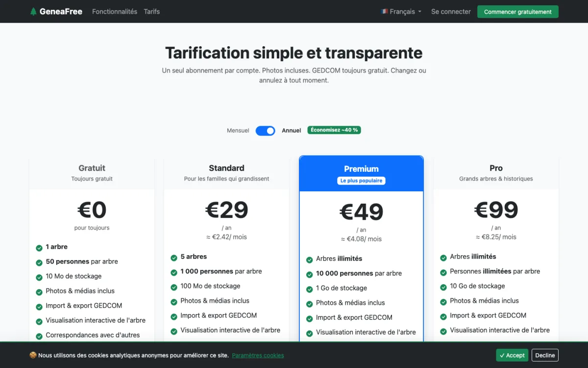Click the €0 Gratuit price

[92, 210]
